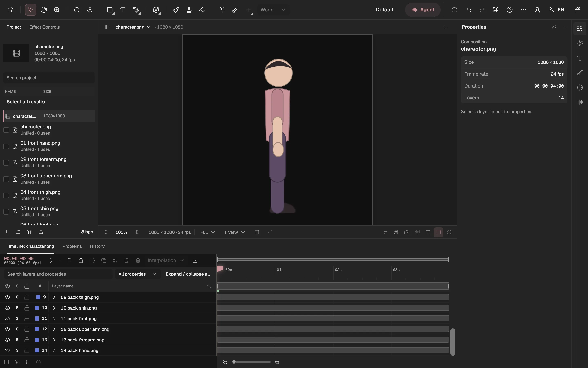Select the Hand pan tool

click(x=44, y=10)
